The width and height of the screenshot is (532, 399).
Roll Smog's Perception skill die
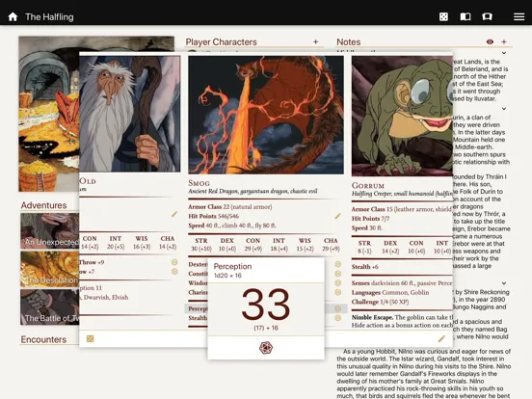[x=337, y=308]
